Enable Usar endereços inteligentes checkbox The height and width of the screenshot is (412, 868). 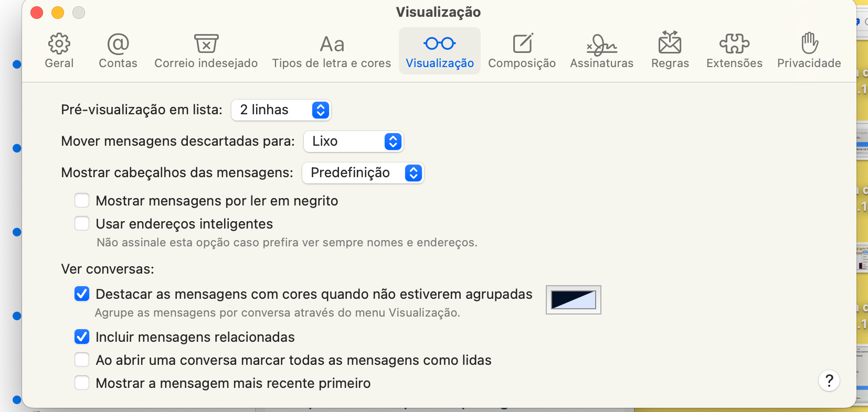tap(82, 224)
